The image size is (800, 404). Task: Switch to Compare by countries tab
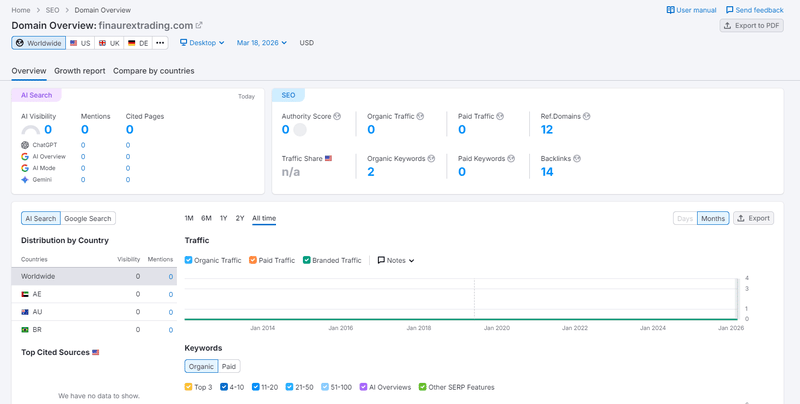(x=154, y=71)
